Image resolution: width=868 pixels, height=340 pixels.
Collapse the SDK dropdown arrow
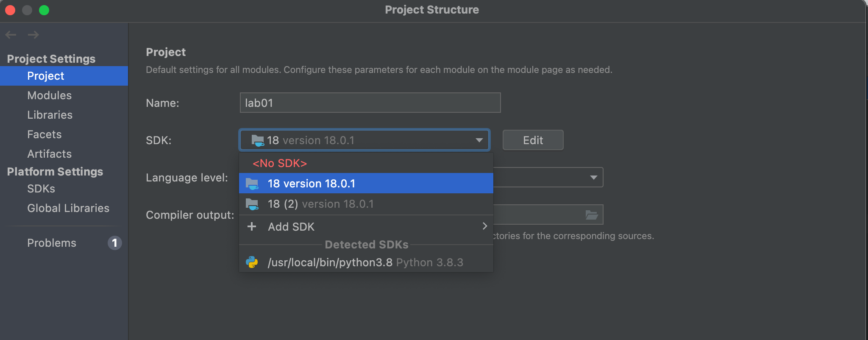coord(479,140)
